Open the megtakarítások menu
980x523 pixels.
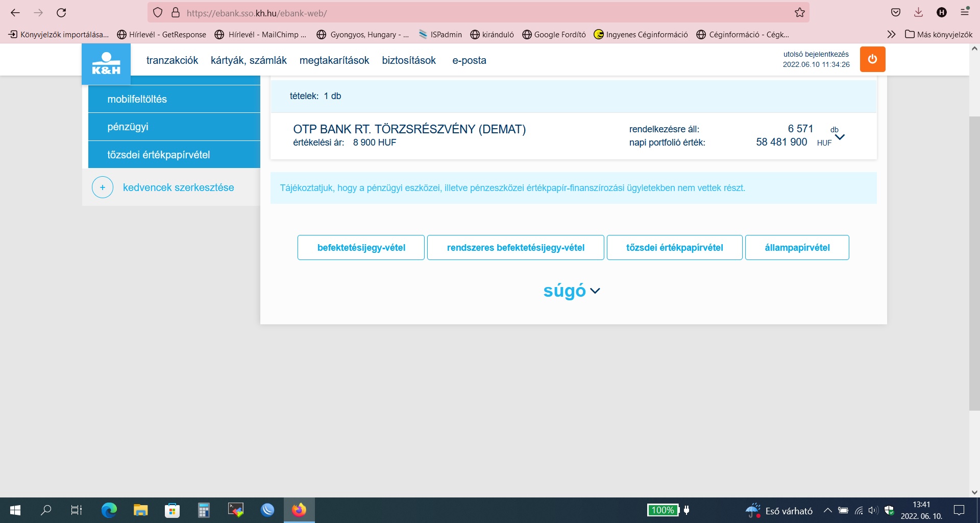point(334,60)
